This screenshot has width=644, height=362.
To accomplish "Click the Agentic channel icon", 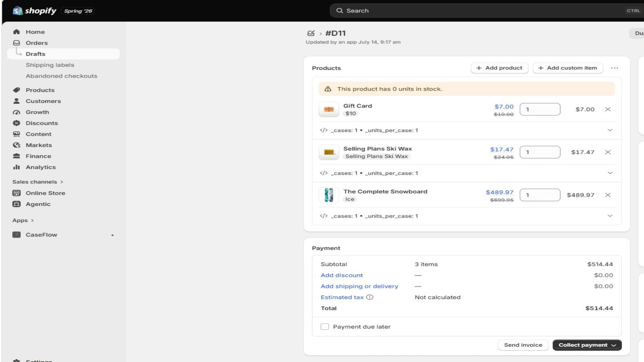I will tap(17, 204).
